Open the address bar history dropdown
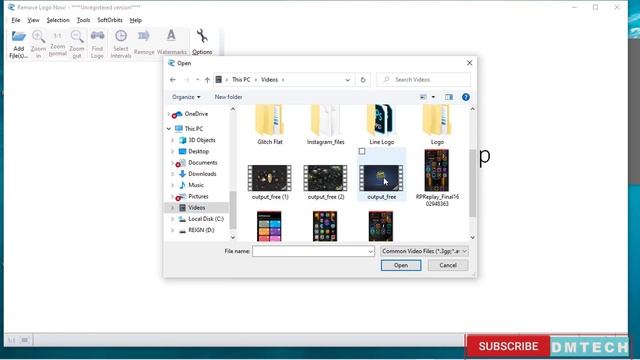This screenshot has height=360, width=640. 347,80
